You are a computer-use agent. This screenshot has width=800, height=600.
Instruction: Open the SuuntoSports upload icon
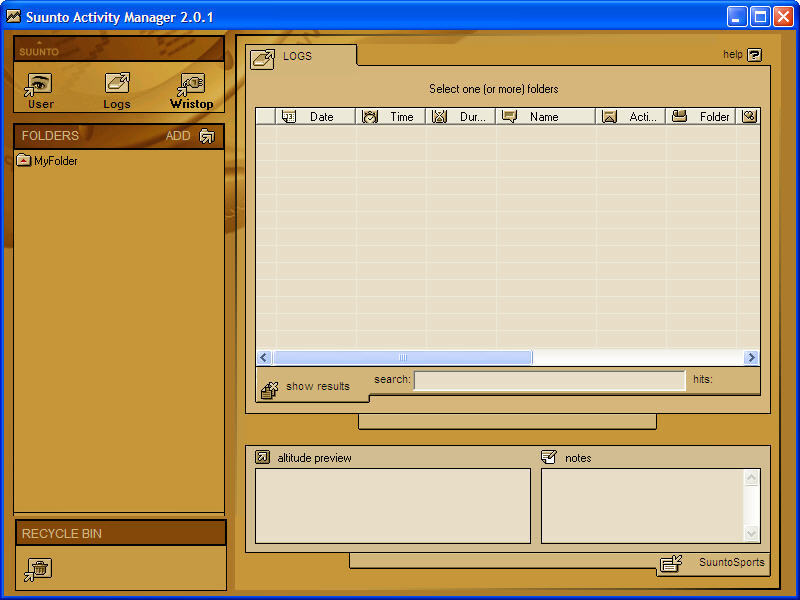(x=670, y=564)
